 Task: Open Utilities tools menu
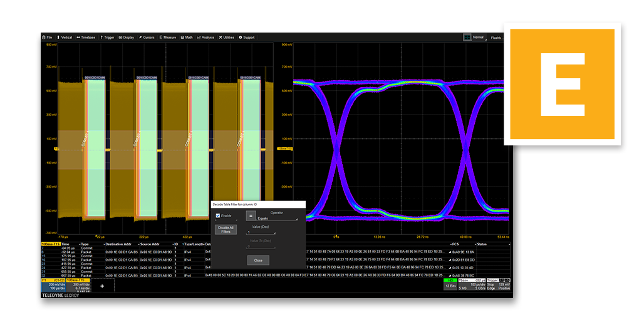pyautogui.click(x=226, y=38)
